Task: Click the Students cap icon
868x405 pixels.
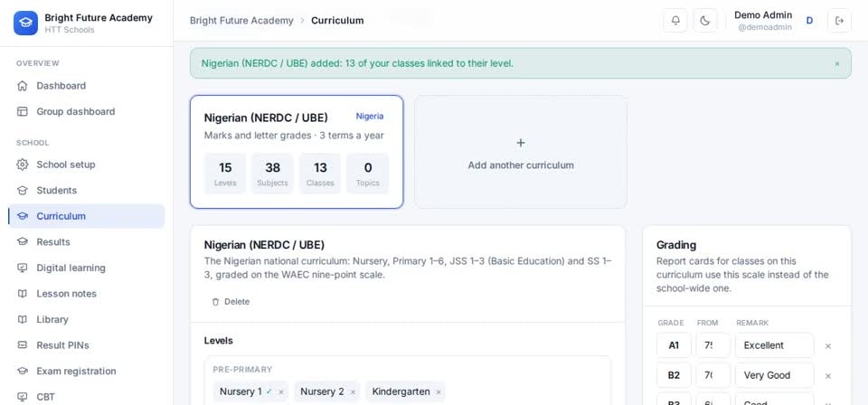Action: tap(22, 191)
